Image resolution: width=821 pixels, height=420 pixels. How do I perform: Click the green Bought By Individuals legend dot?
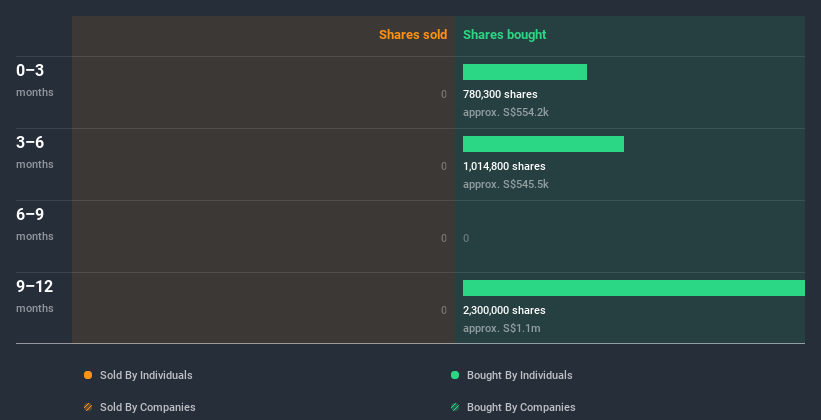coord(455,375)
